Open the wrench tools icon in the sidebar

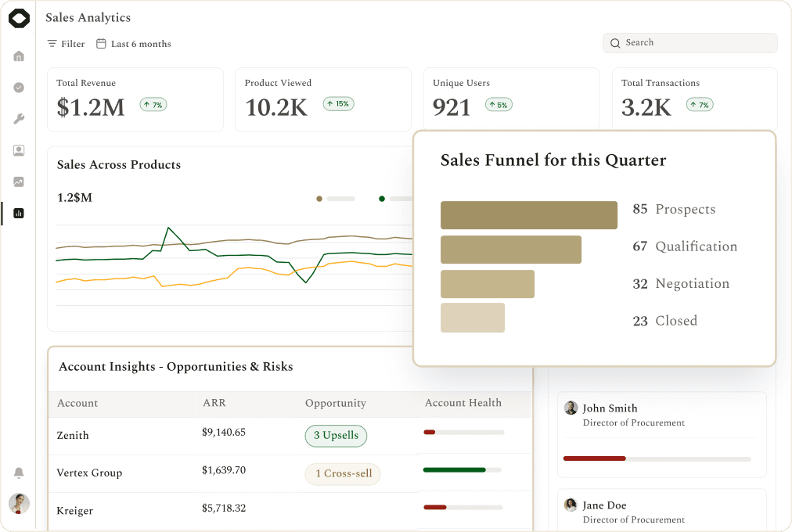19,119
